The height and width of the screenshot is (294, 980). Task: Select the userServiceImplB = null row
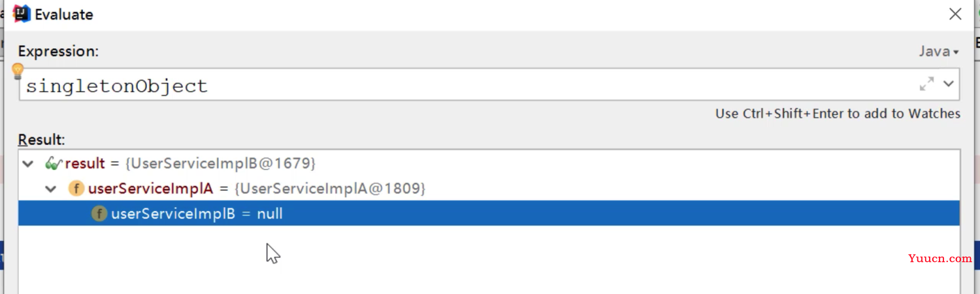tap(489, 214)
